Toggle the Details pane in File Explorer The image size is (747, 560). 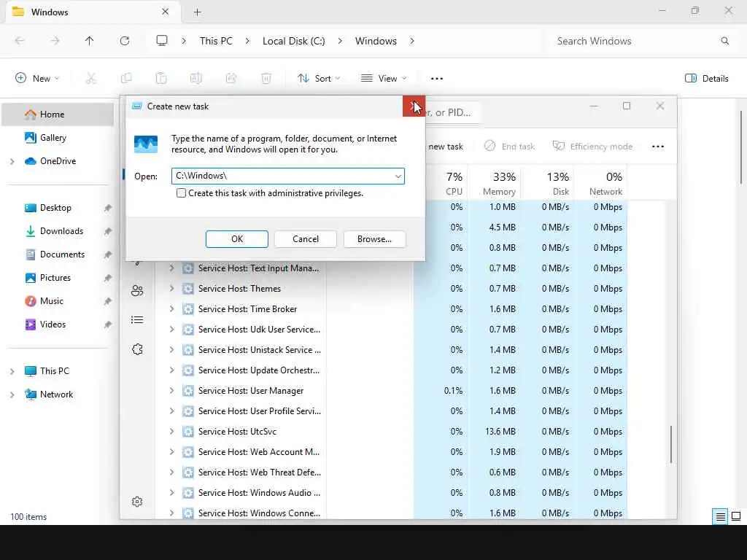coord(706,79)
